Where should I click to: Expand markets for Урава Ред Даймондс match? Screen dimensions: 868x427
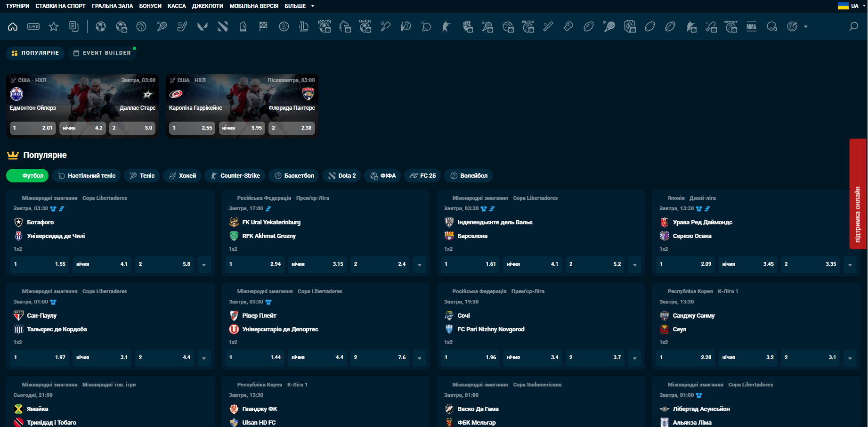[x=850, y=264]
